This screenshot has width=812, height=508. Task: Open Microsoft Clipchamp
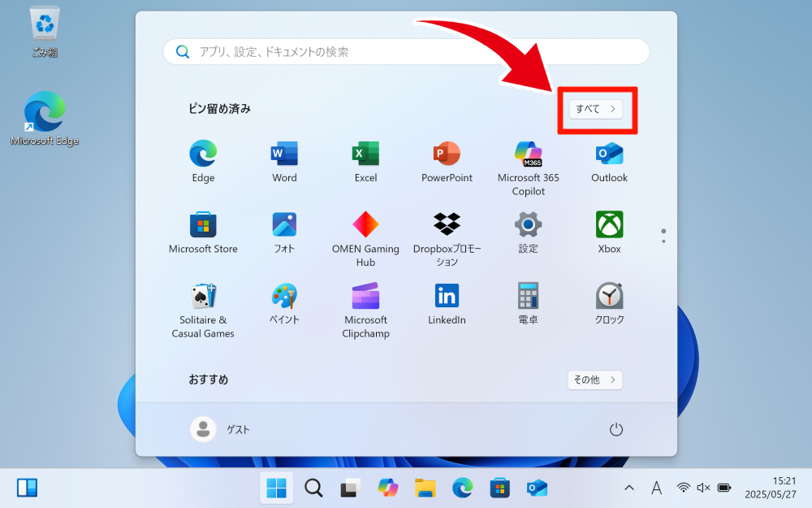(x=365, y=310)
